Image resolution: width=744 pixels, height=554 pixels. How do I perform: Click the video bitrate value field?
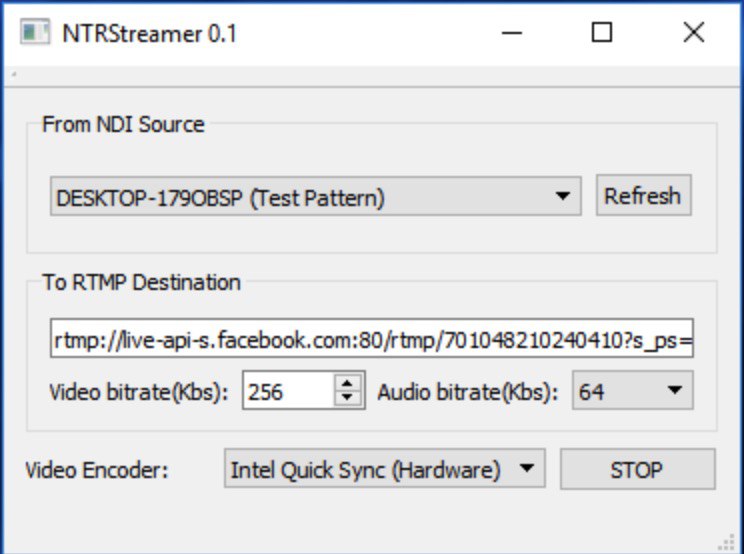click(287, 392)
